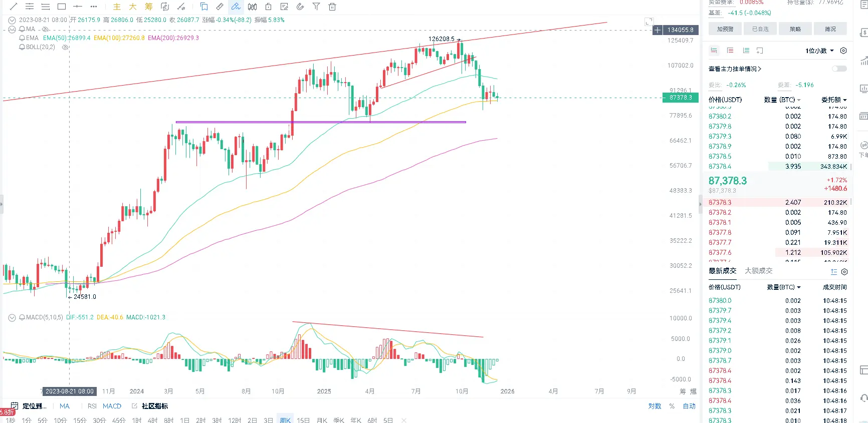
Task: Switch to 最新成交 tab
Action: (x=722, y=271)
